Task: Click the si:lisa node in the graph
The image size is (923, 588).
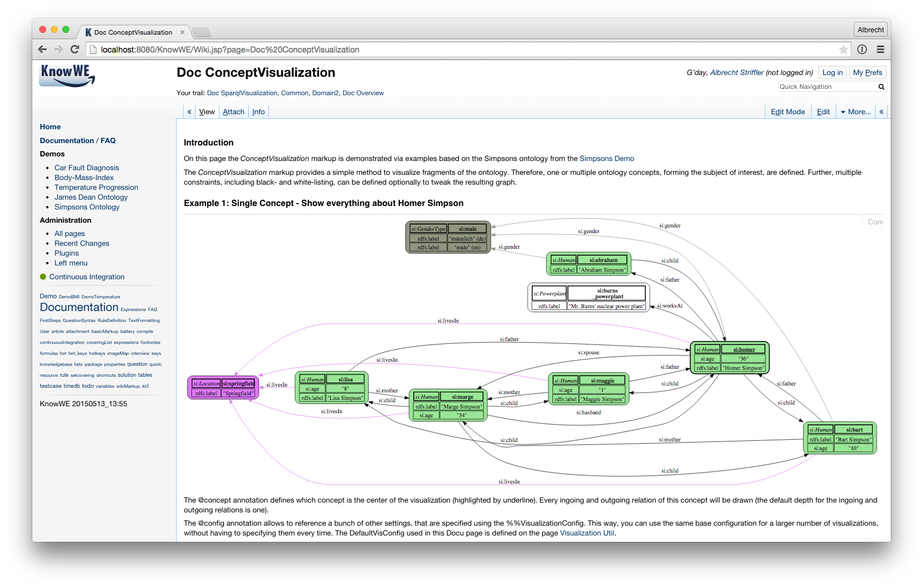Action: (332, 388)
